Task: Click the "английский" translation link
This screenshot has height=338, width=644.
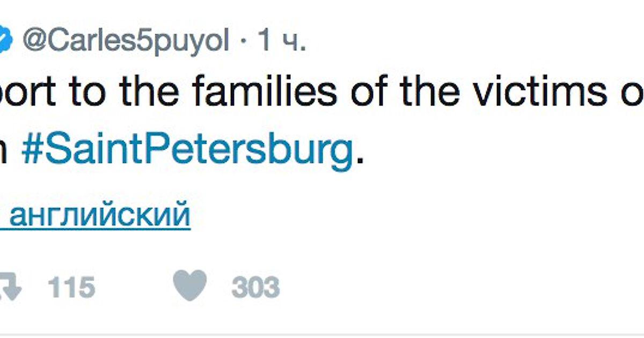Action: (99, 215)
